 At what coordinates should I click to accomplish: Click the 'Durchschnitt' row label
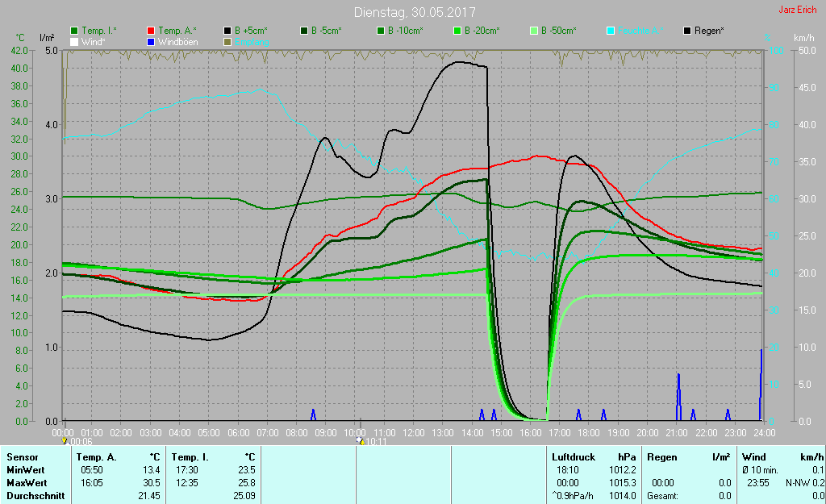pos(35,496)
